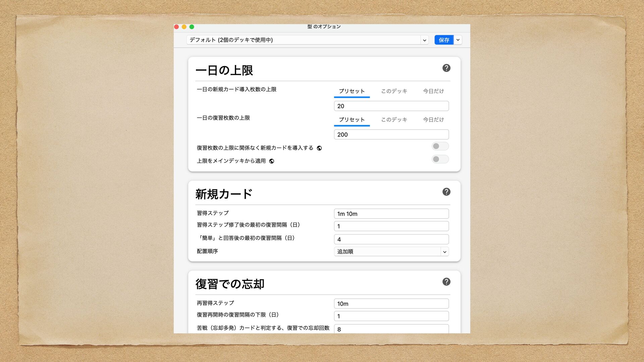Expand arrow next to 保存 button
The width and height of the screenshot is (644, 362).
[x=458, y=40]
